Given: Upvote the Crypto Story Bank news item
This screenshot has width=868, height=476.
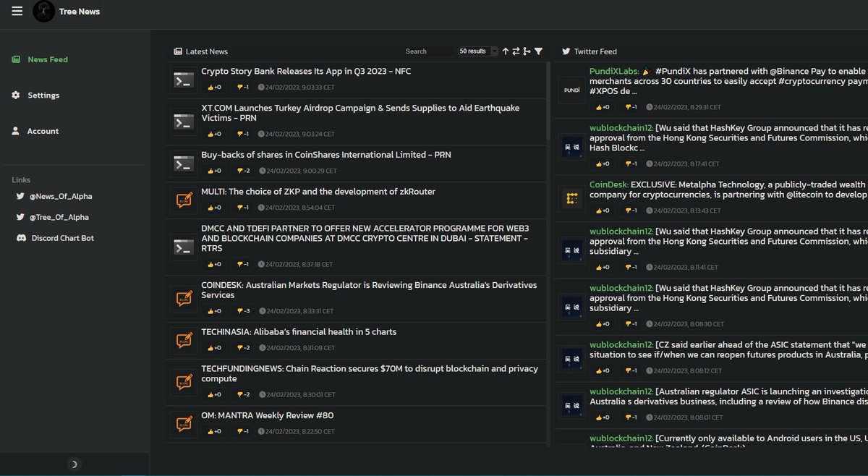Looking at the screenshot, I should point(214,87).
